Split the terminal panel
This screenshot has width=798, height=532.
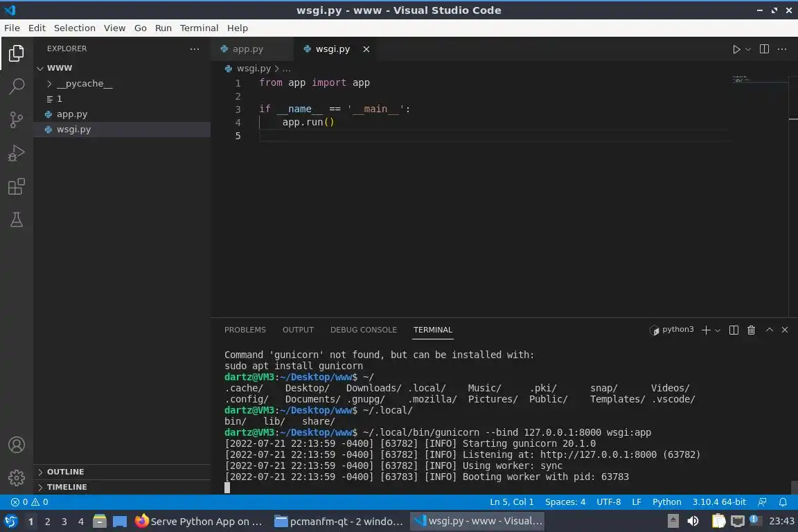point(734,330)
